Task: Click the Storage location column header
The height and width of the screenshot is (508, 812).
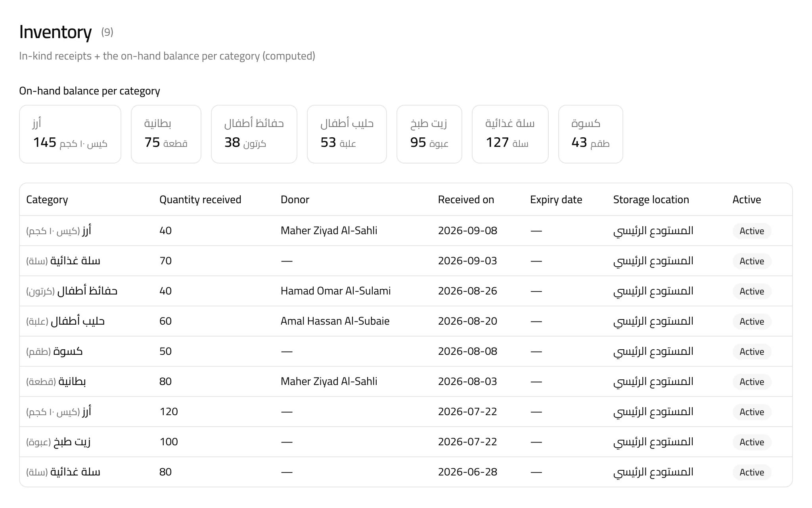Action: coord(651,200)
